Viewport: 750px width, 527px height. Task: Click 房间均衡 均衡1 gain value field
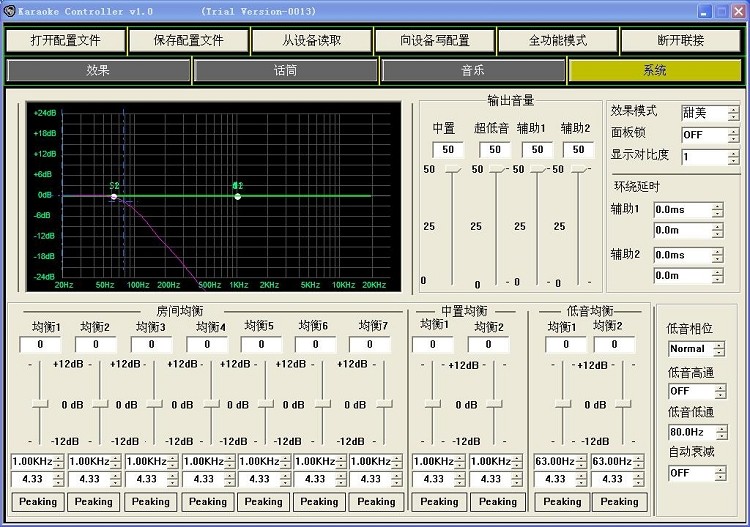[x=40, y=344]
